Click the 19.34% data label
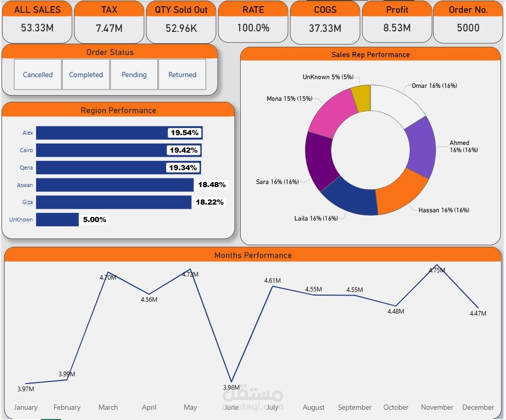This screenshot has width=506, height=420. [x=183, y=168]
